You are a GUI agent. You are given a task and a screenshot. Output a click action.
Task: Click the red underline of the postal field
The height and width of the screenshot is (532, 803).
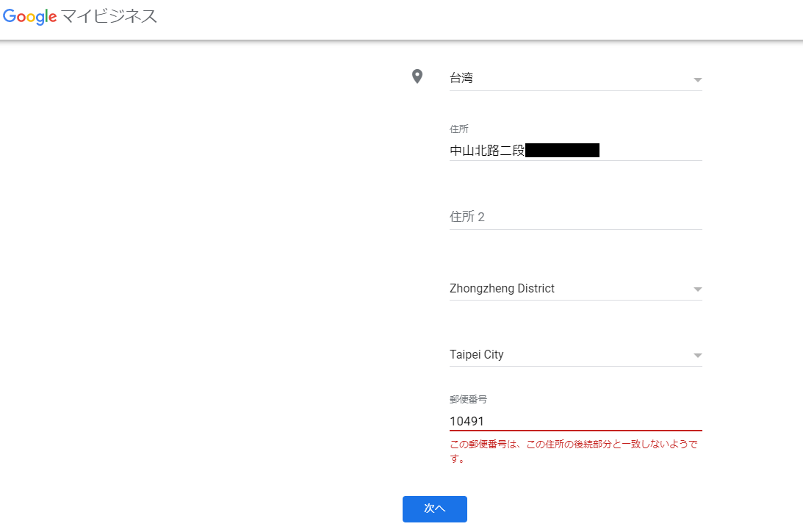576,431
